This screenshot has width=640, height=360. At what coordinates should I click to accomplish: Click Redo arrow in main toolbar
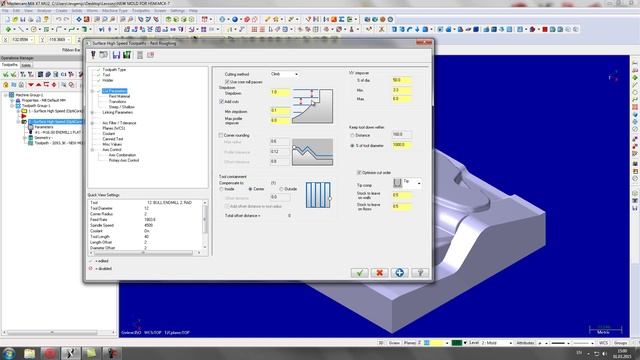[x=66, y=19]
